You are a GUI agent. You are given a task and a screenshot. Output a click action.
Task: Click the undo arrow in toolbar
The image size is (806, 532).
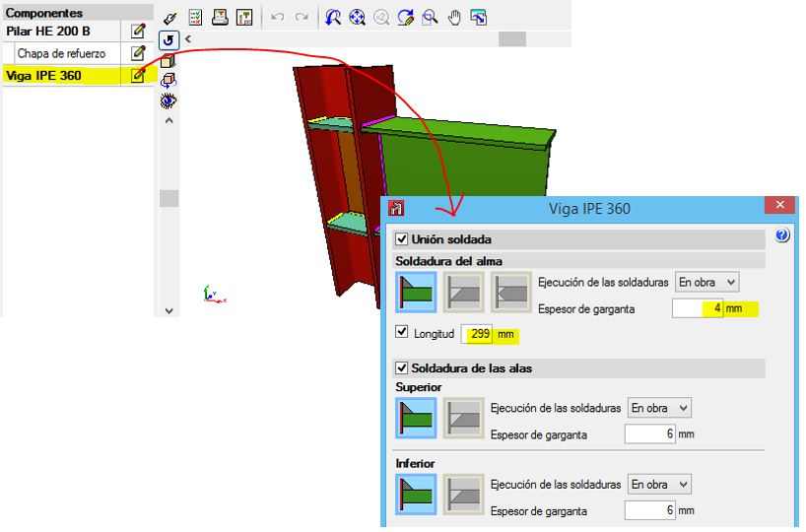click(278, 18)
